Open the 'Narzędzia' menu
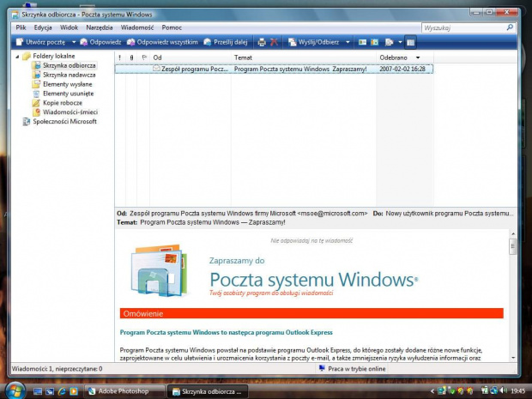The image size is (532, 399). pos(100,27)
